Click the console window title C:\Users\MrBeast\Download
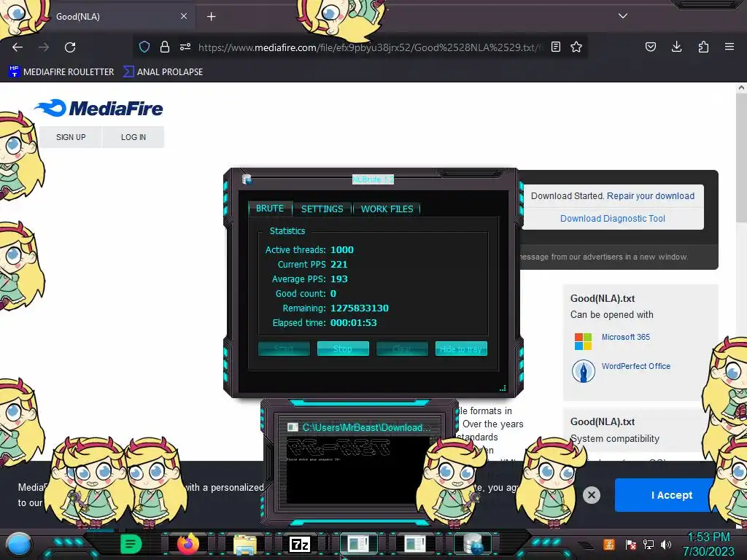 [366, 427]
